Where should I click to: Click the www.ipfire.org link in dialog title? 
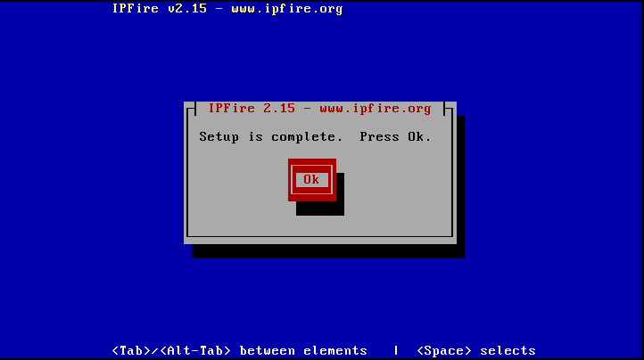pyautogui.click(x=376, y=109)
